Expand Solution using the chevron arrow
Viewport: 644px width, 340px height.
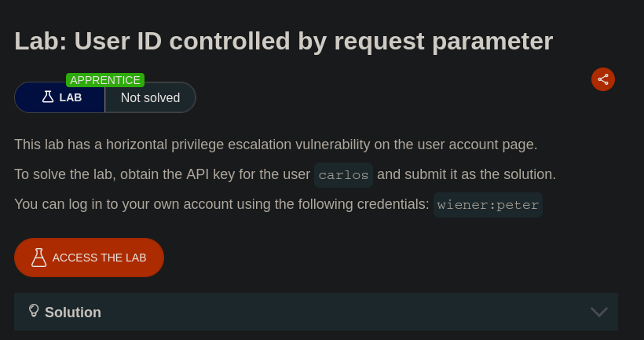(x=599, y=312)
